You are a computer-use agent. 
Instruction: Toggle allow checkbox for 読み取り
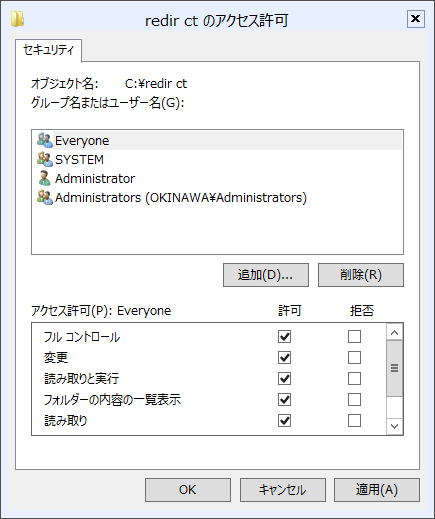pos(284,421)
